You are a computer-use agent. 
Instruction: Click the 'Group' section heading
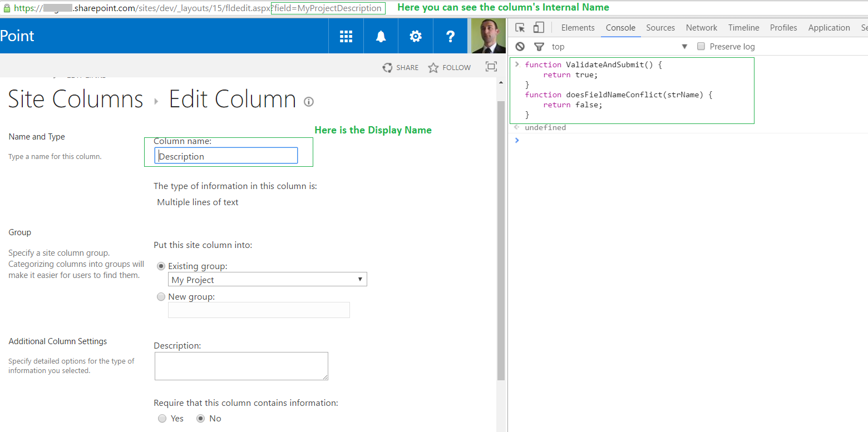coord(20,232)
